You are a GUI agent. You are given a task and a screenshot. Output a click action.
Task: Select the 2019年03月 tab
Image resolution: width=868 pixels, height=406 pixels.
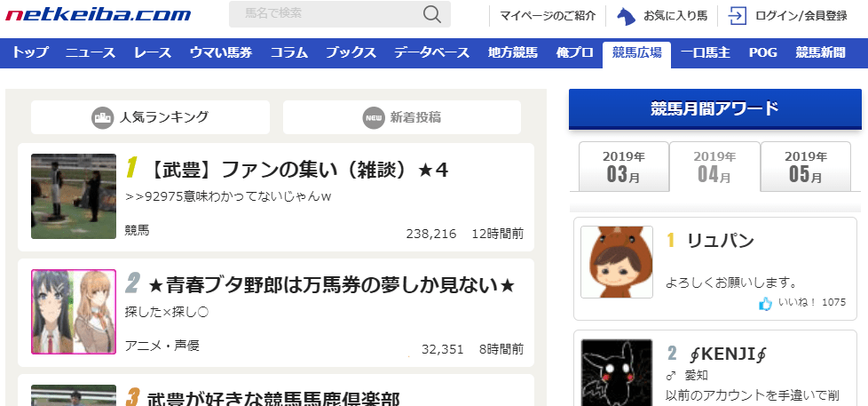pyautogui.click(x=623, y=166)
